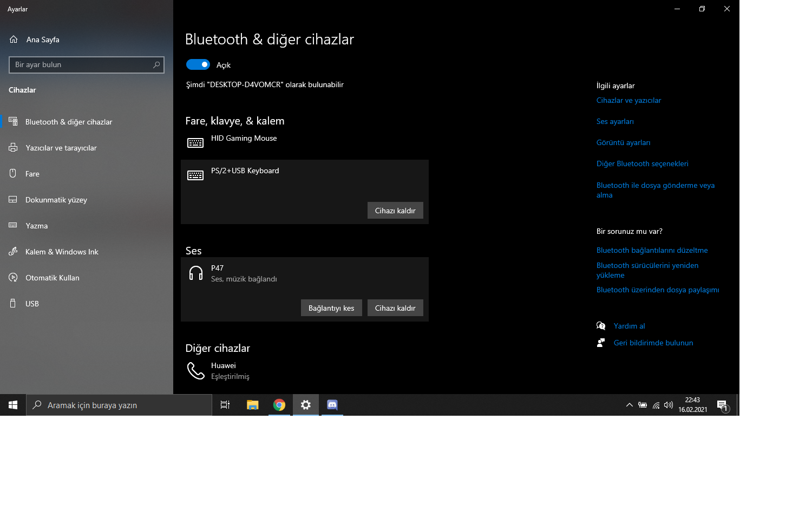Remove P47 with Cihazı kaldır button
812x511 pixels.
[x=395, y=308]
